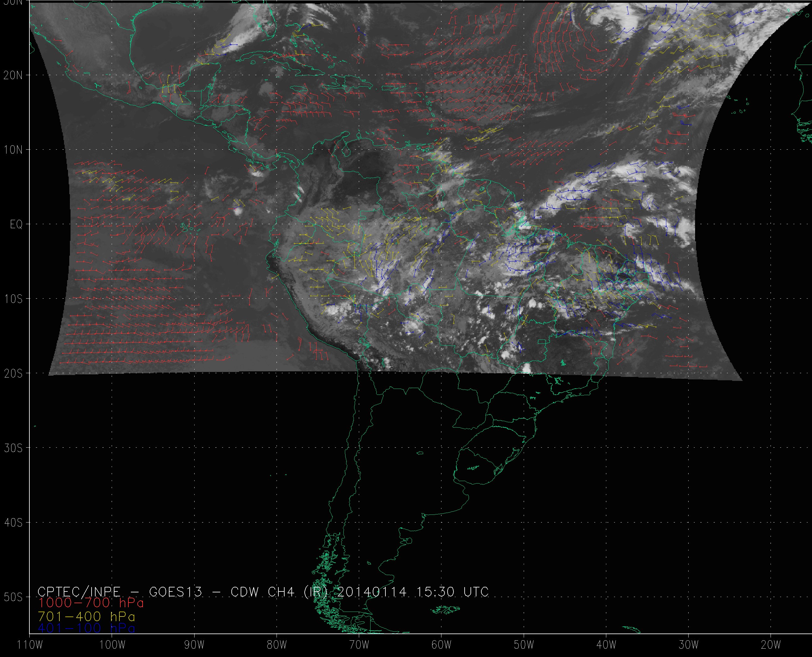Click the 110W longitude axis label
The image size is (812, 657).
30,645
